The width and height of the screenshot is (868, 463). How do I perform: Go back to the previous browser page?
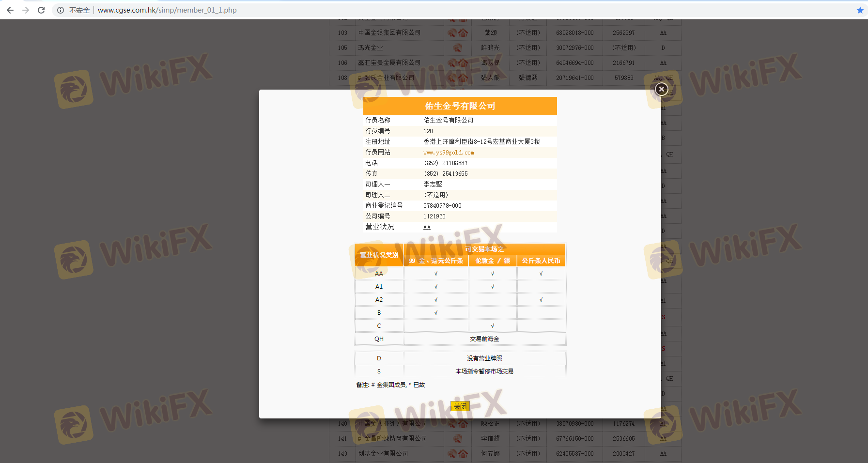10,10
